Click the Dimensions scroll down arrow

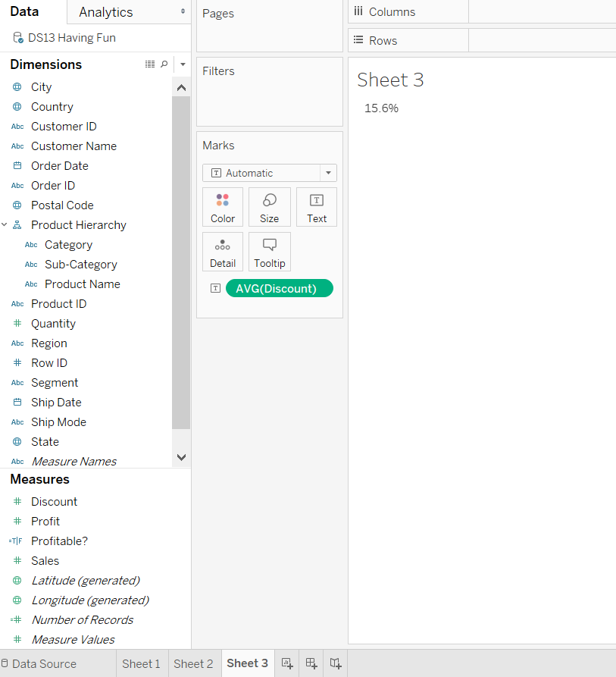pos(181,457)
